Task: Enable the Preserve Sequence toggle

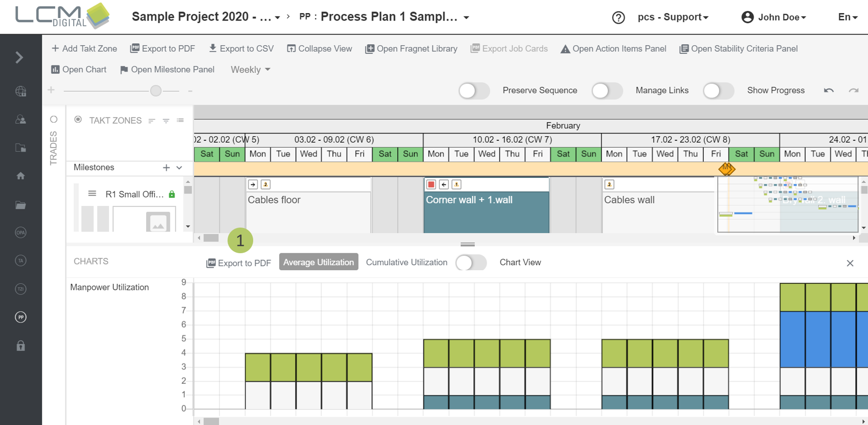Action: tap(474, 91)
